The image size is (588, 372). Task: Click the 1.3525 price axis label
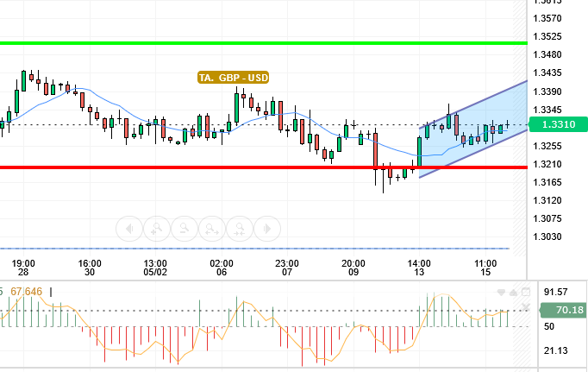coord(547,36)
